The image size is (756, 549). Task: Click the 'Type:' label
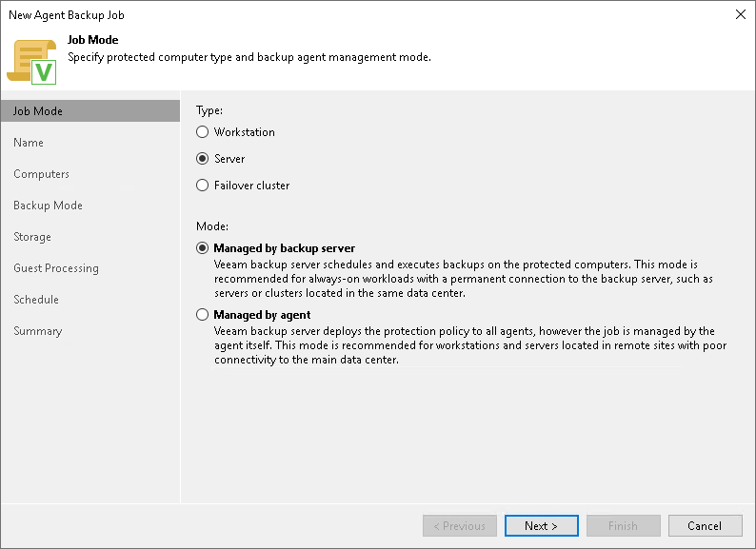click(209, 110)
